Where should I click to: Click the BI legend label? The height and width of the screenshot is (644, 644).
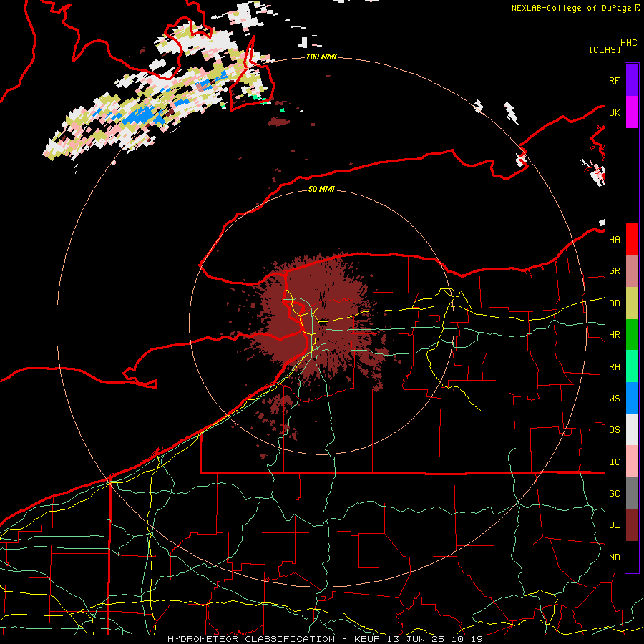[x=614, y=525]
